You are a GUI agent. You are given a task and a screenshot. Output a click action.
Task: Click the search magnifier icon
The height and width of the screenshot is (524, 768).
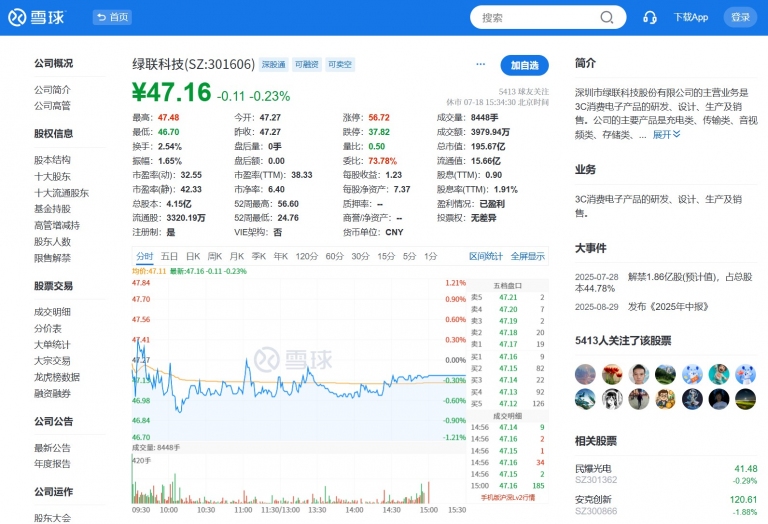point(607,18)
